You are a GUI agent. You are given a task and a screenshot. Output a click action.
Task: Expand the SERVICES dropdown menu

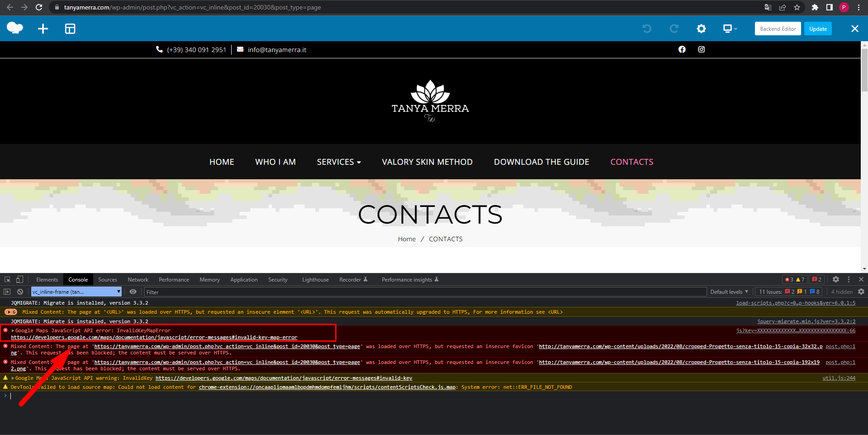pyautogui.click(x=339, y=162)
